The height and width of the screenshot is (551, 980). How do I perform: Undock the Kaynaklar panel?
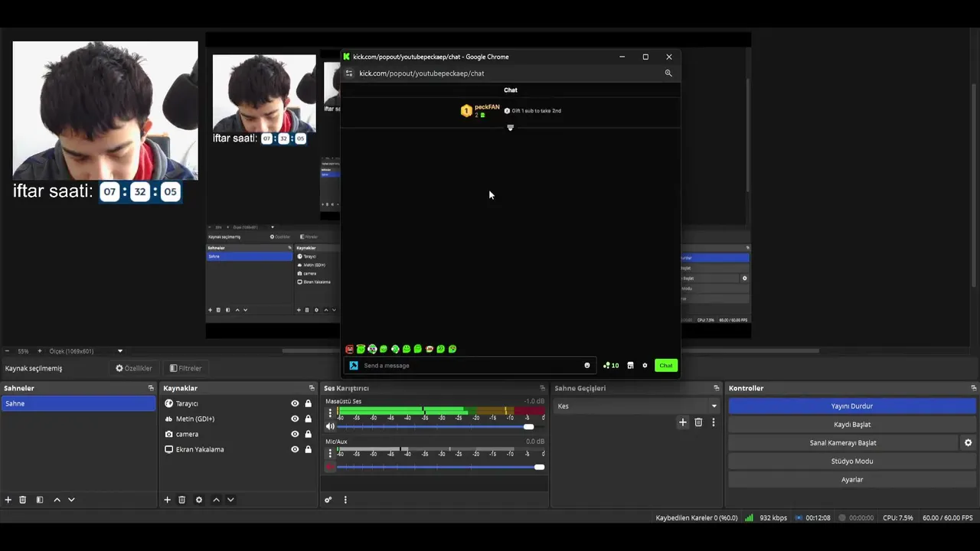[x=312, y=388]
